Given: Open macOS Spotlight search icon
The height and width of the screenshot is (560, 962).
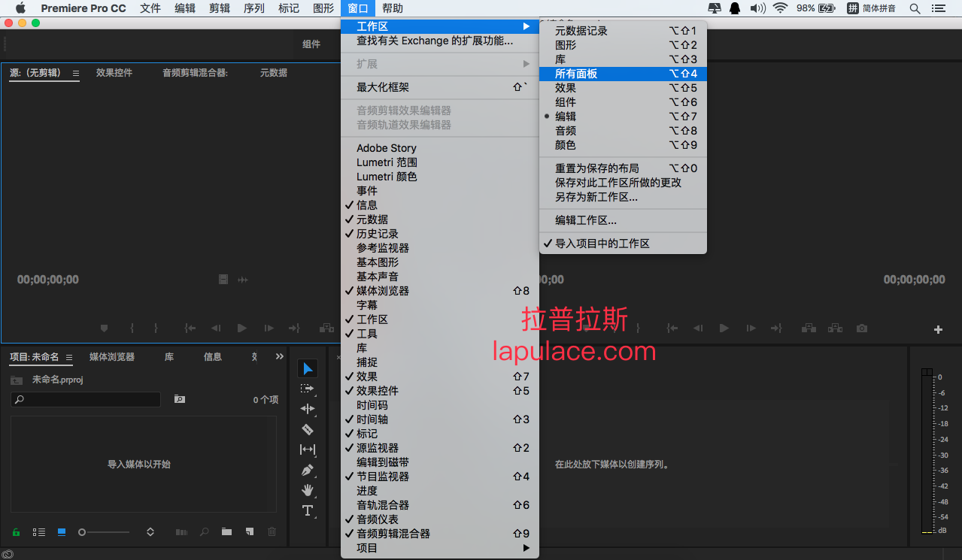Looking at the screenshot, I should click(x=915, y=8).
